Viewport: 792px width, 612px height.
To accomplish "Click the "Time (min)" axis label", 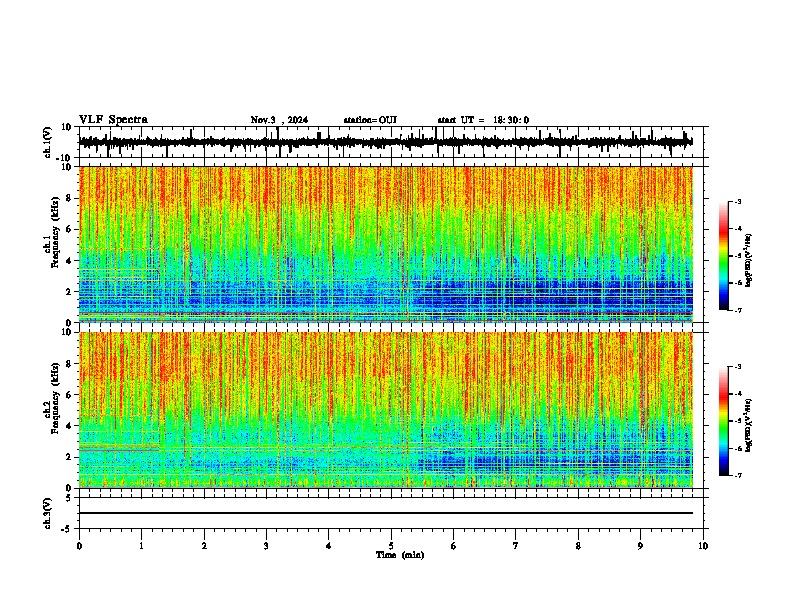I will pos(400,555).
